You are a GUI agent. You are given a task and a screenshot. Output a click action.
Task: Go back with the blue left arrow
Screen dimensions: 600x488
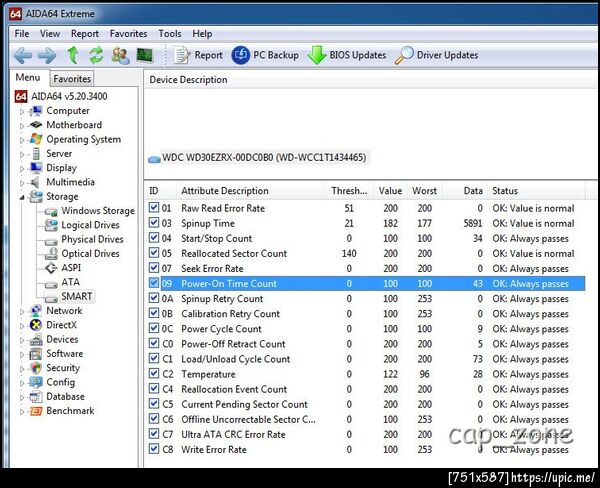(x=23, y=55)
